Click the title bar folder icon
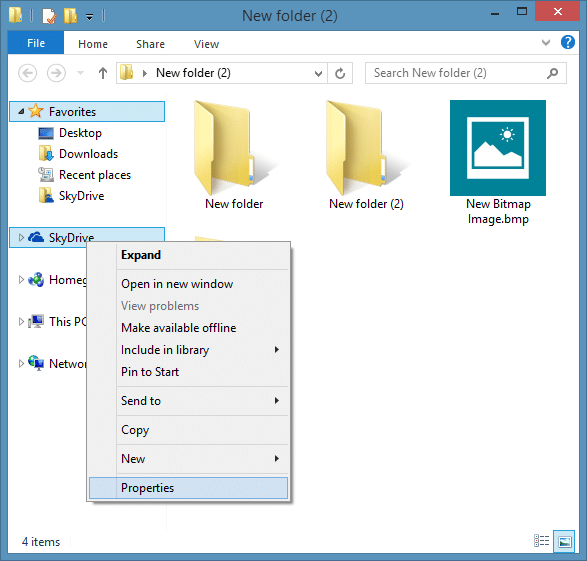587x561 pixels. click(15, 16)
